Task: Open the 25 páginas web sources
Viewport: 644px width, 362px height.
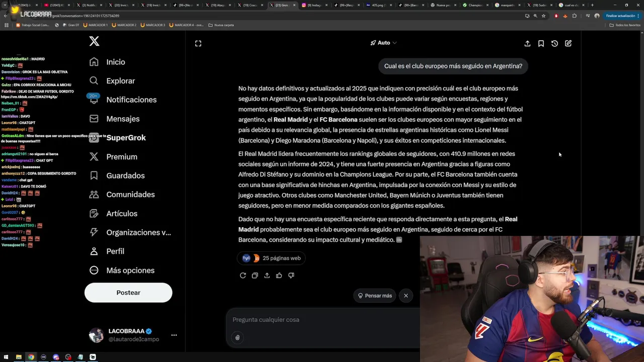Action: pos(271,258)
